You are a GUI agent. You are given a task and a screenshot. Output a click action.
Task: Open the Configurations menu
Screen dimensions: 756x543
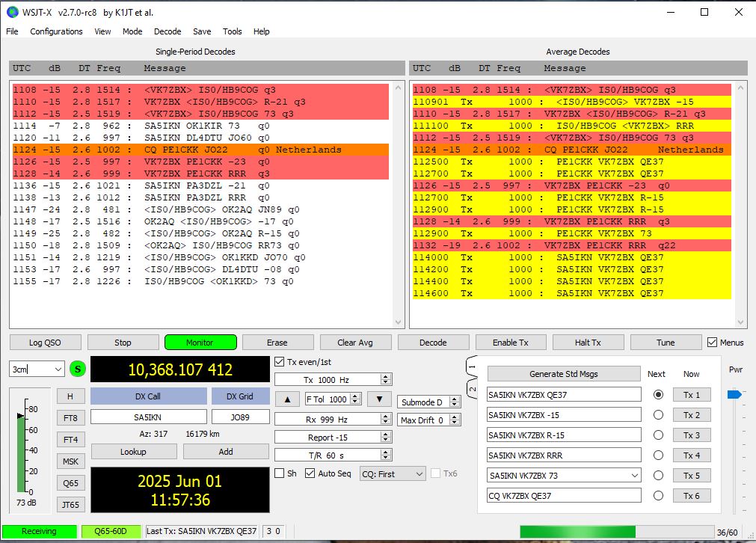tap(56, 31)
